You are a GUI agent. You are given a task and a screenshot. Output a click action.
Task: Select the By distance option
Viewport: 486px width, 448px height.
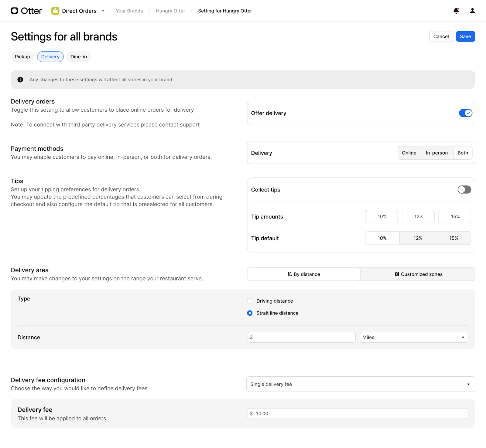304,274
